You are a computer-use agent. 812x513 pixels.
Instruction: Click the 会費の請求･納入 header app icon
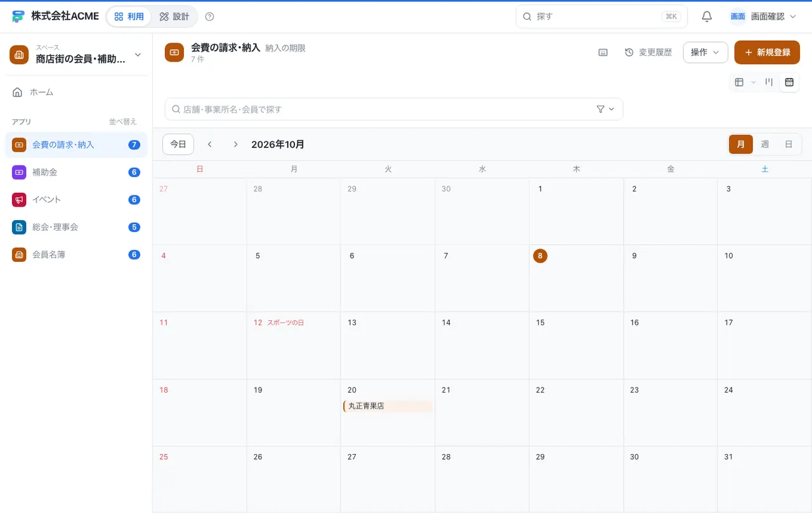click(174, 53)
